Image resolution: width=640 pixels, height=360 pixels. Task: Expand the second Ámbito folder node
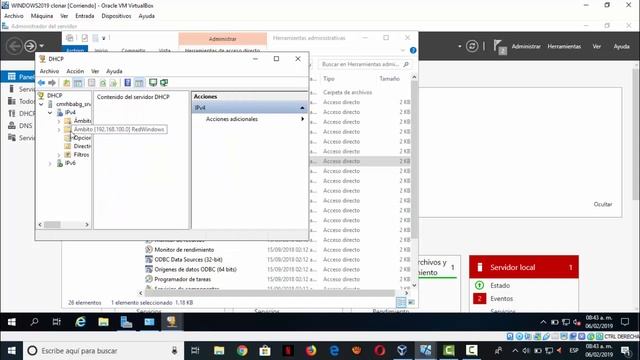59,130
